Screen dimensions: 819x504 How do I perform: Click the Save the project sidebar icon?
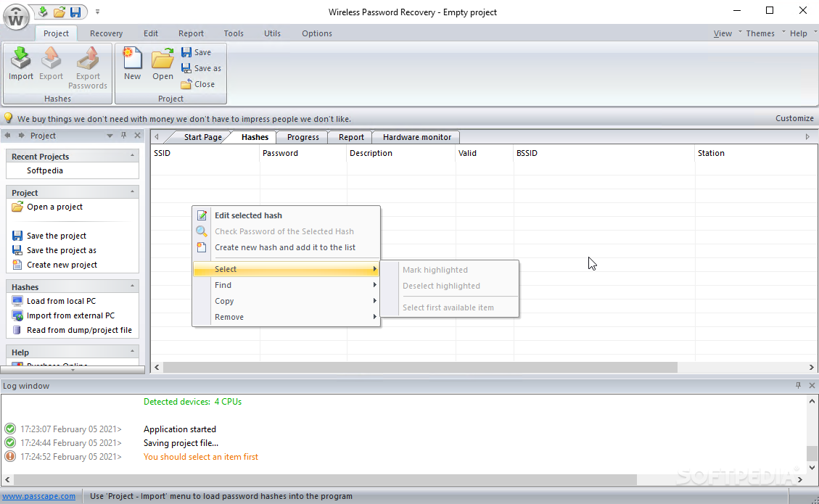point(17,236)
